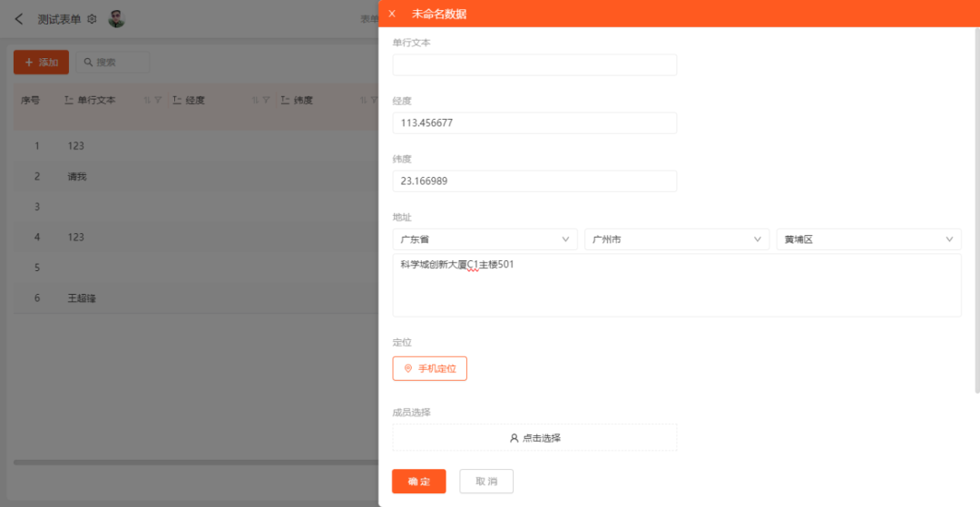Click the text-type icon of 纬度 column
Viewport: 980px width, 507px height.
click(x=286, y=100)
